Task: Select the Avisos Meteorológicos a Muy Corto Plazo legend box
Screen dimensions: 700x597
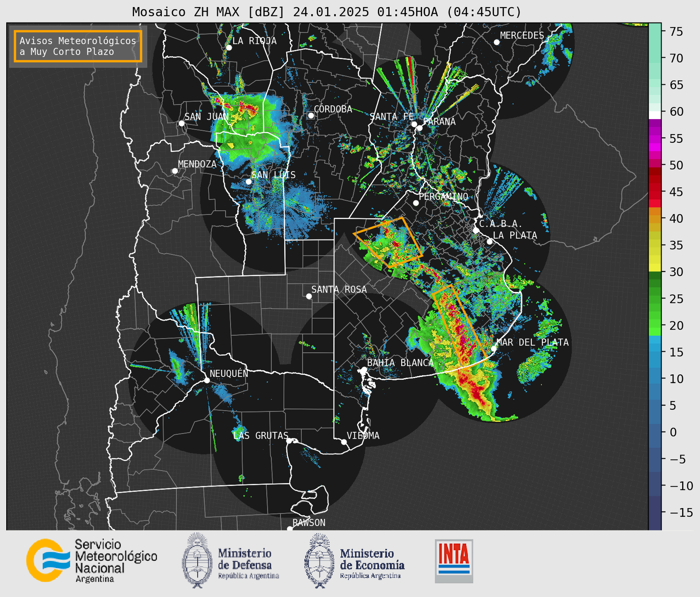Action: pos(78,46)
